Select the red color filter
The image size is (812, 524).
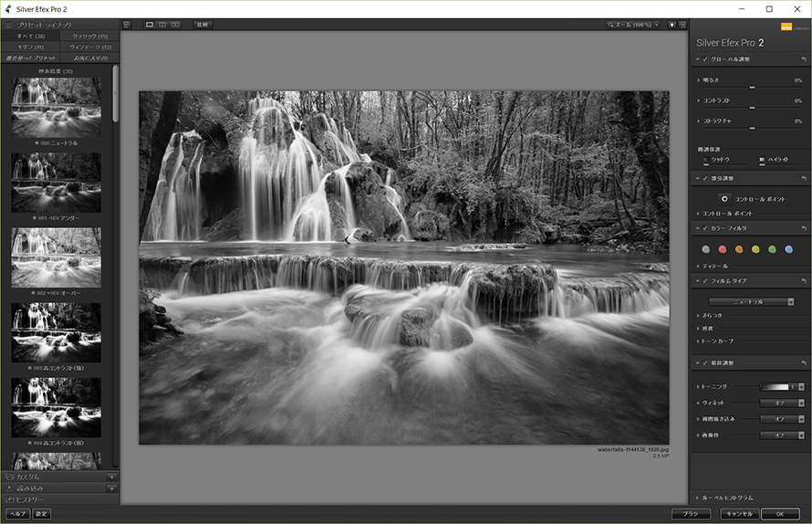tap(723, 250)
